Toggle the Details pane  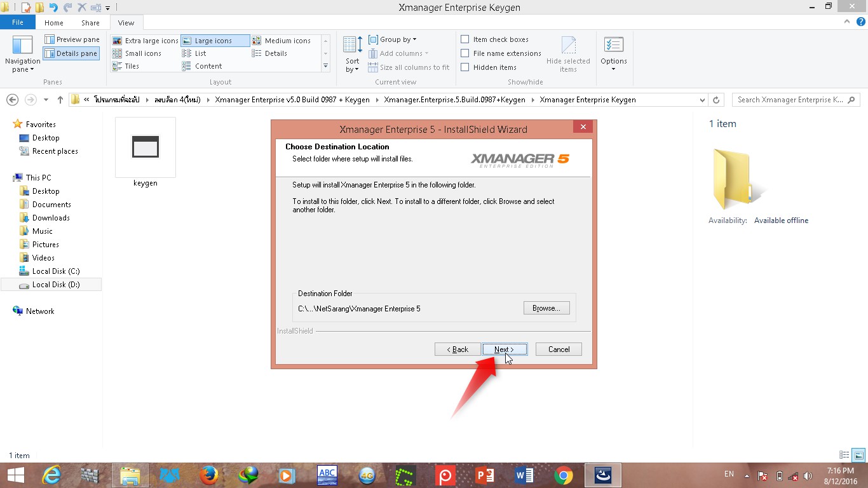point(72,53)
